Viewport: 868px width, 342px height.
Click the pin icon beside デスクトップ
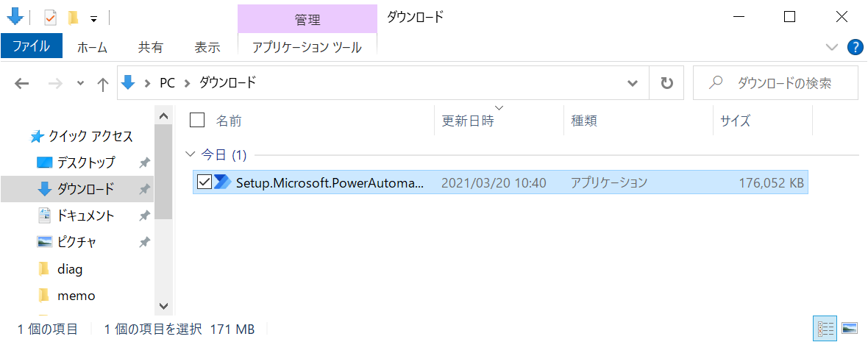pos(144,163)
